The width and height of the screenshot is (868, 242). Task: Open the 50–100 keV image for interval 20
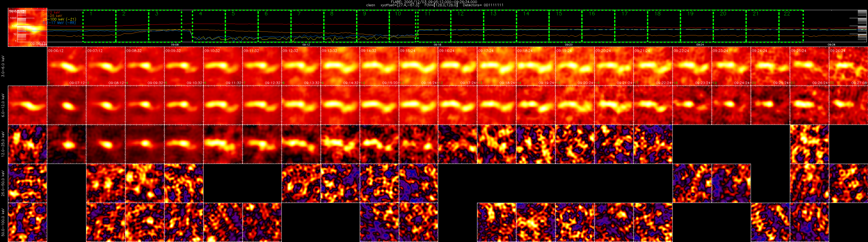[770, 222]
